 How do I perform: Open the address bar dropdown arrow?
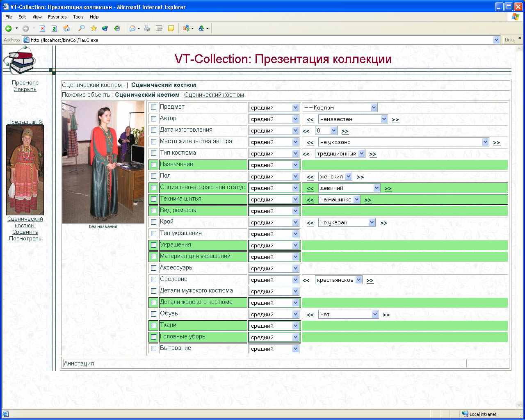click(x=497, y=40)
